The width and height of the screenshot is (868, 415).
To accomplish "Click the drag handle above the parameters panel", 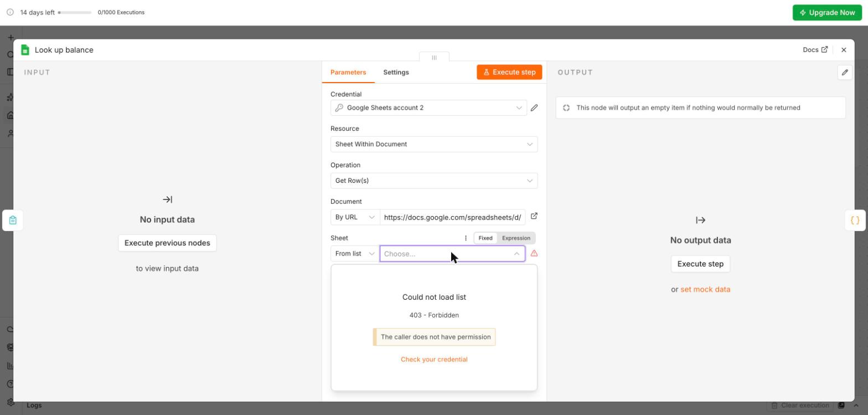I will [x=434, y=58].
